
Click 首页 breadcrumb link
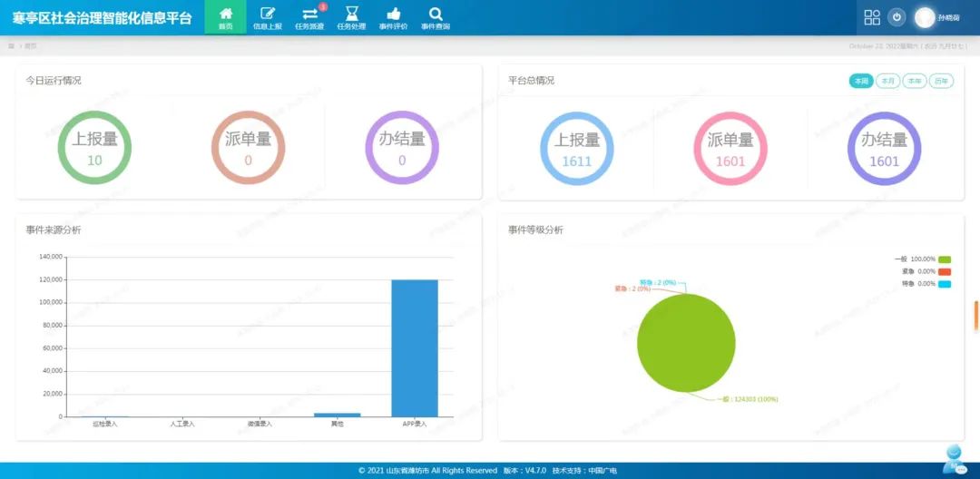[31, 45]
